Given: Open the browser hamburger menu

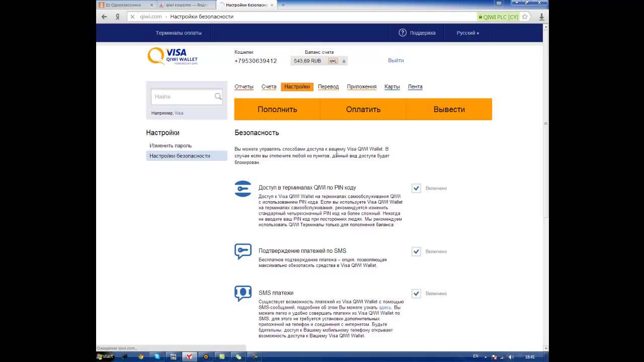Looking at the screenshot, I should 499,3.
